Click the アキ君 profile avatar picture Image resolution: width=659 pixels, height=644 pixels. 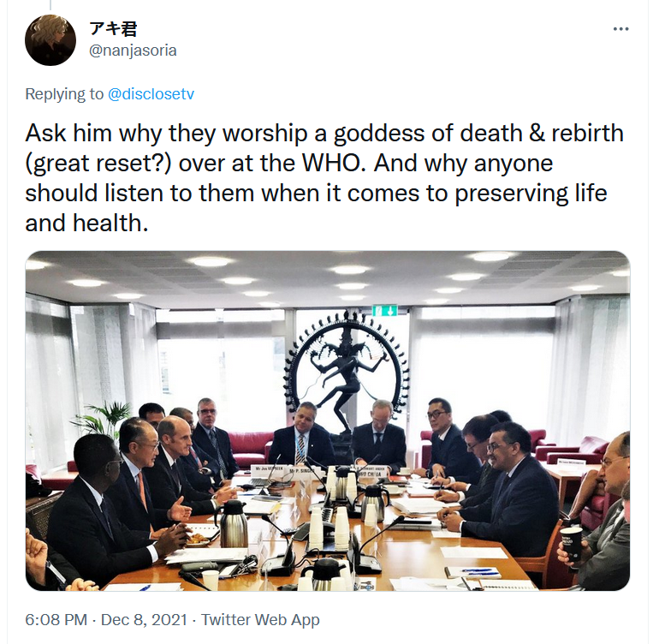click(50, 40)
